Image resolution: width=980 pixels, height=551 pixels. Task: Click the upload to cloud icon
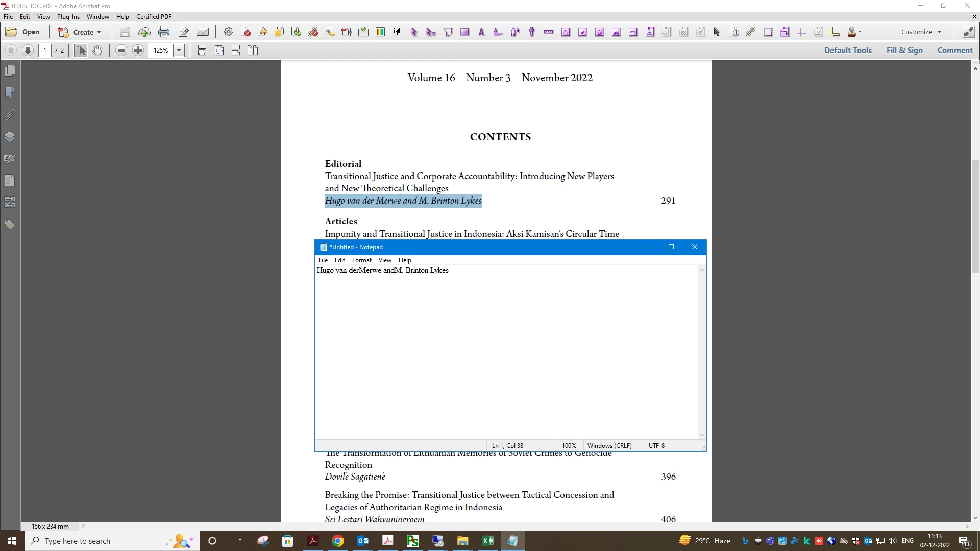(x=144, y=32)
